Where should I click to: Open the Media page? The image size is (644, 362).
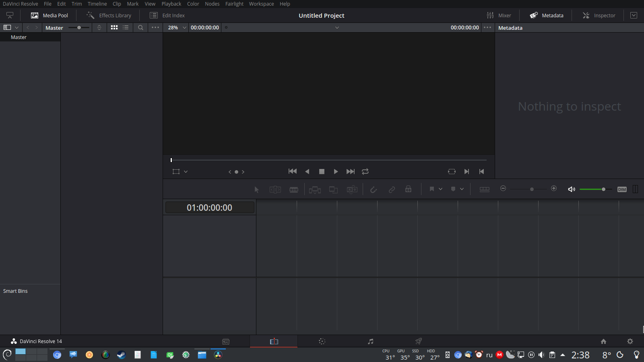click(x=225, y=341)
